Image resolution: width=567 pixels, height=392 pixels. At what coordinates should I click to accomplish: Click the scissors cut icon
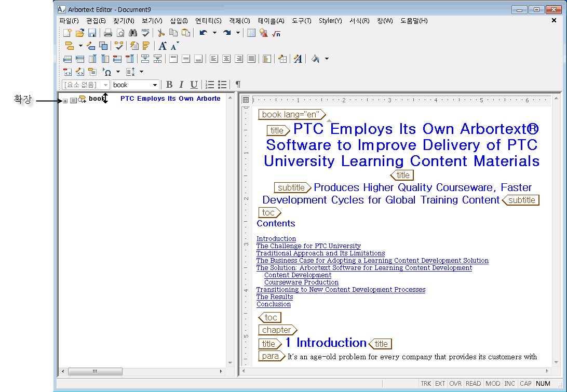click(161, 33)
